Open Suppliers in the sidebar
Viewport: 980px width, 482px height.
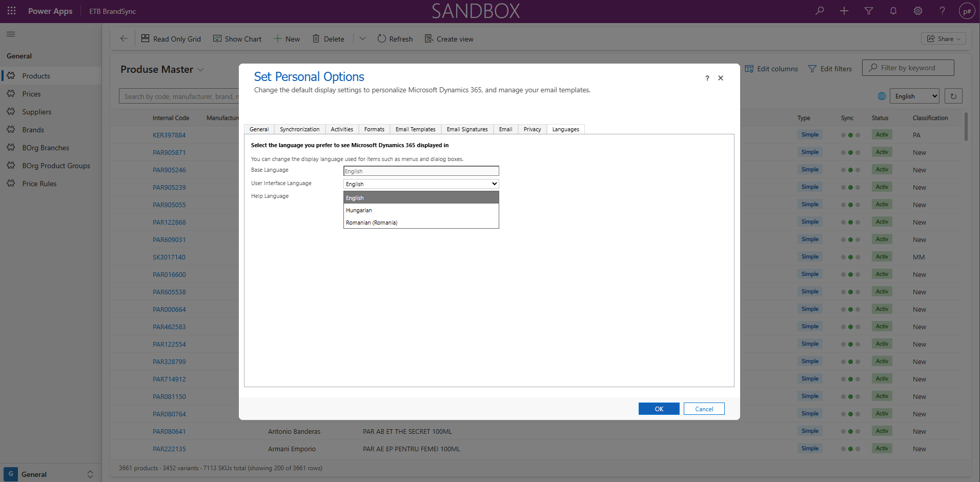coord(51,112)
